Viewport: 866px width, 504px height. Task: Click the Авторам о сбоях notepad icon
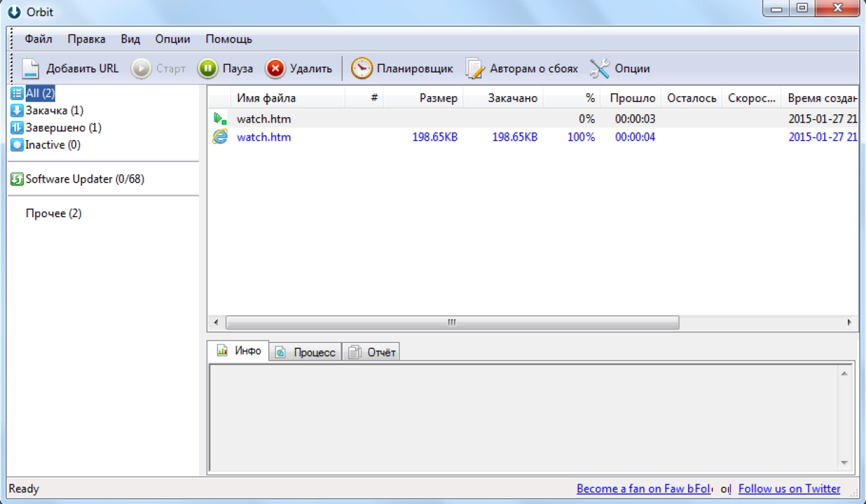pyautogui.click(x=476, y=68)
